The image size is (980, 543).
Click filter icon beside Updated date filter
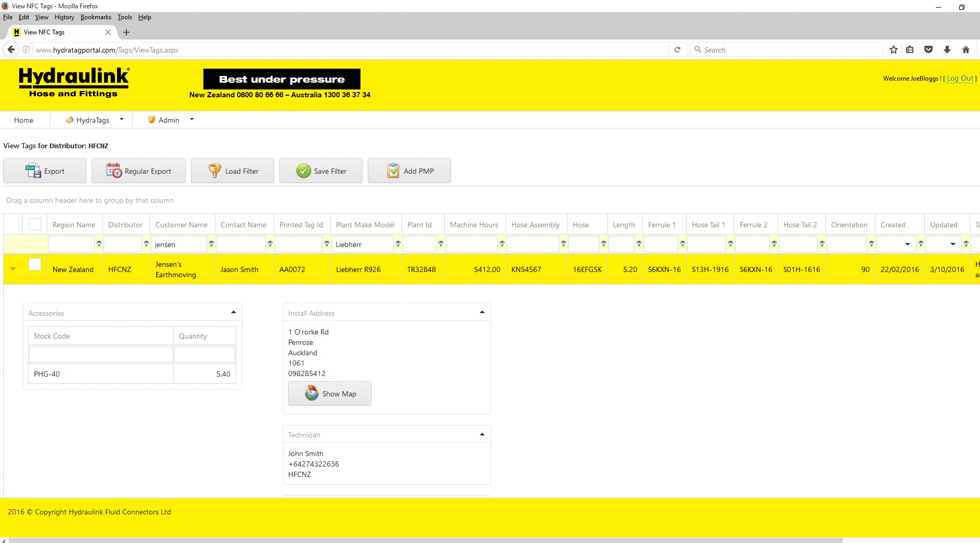(x=966, y=244)
